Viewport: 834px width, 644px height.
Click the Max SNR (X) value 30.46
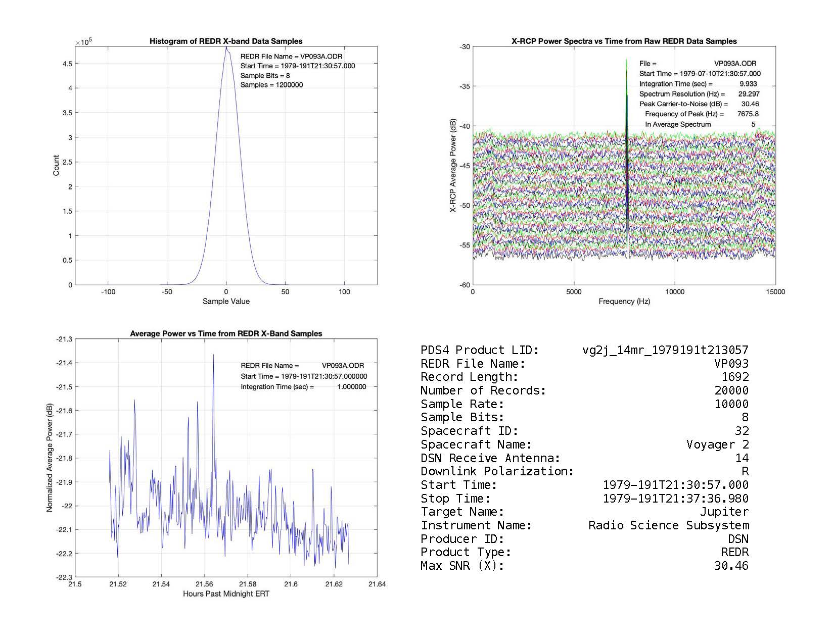point(731,566)
